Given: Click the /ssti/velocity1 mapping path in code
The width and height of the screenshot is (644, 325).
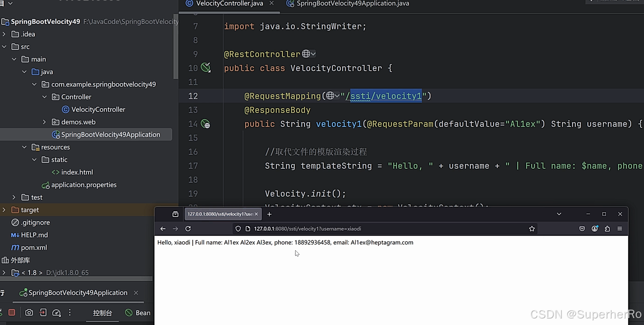Looking at the screenshot, I should [x=384, y=96].
